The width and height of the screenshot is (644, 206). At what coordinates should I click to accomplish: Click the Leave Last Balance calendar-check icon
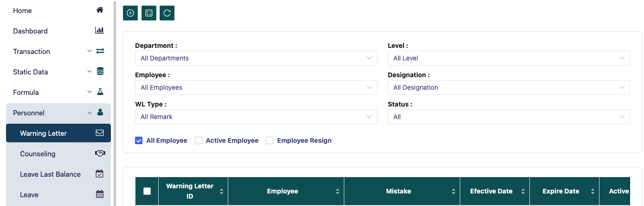(100, 174)
